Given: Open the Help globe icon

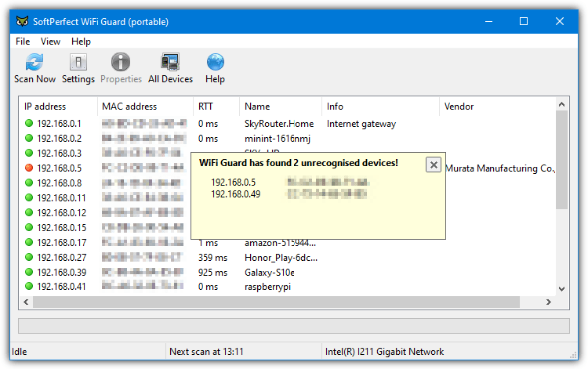Looking at the screenshot, I should click(216, 62).
